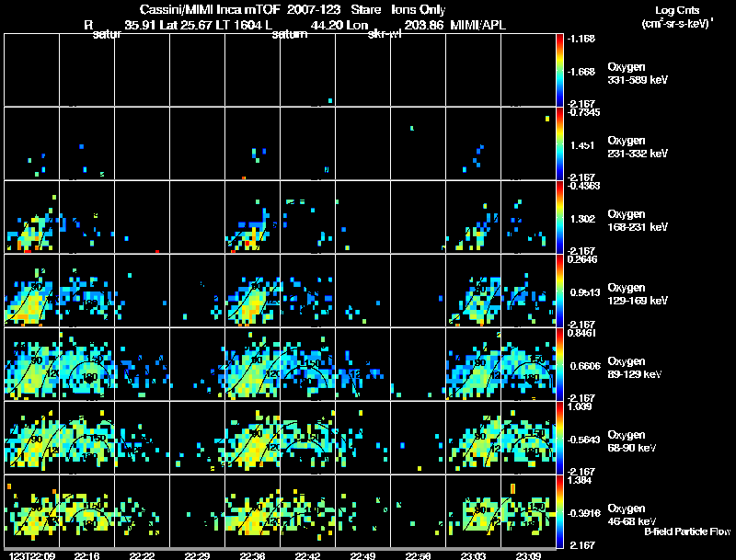The image size is (736, 560).
Task: Click the color bar for Oxygen 46-68 keV
Action: coord(559,511)
